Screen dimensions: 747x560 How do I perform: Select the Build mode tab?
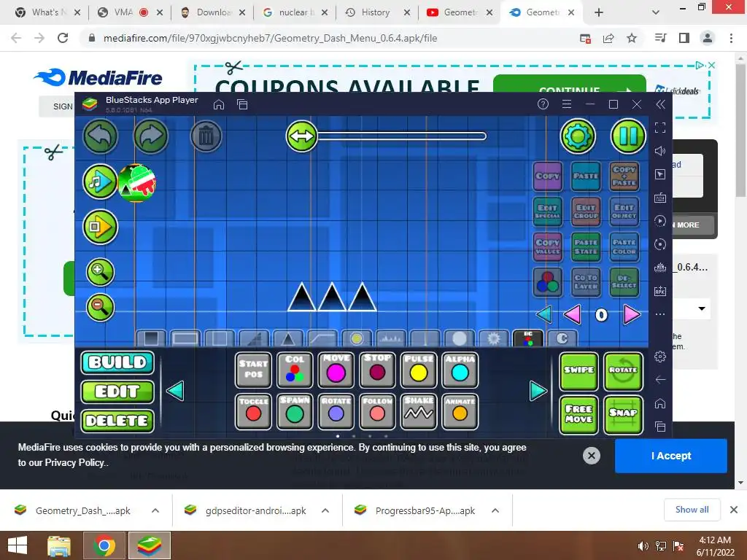[x=117, y=362]
